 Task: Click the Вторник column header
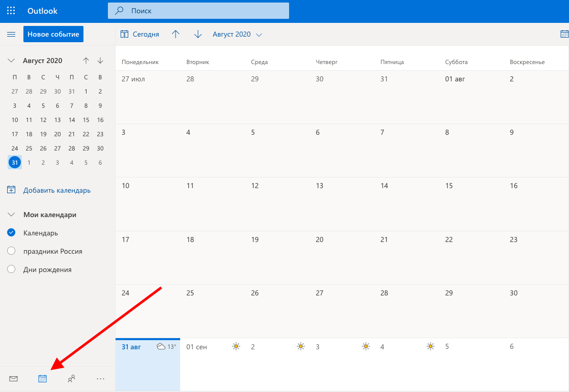[x=197, y=62]
